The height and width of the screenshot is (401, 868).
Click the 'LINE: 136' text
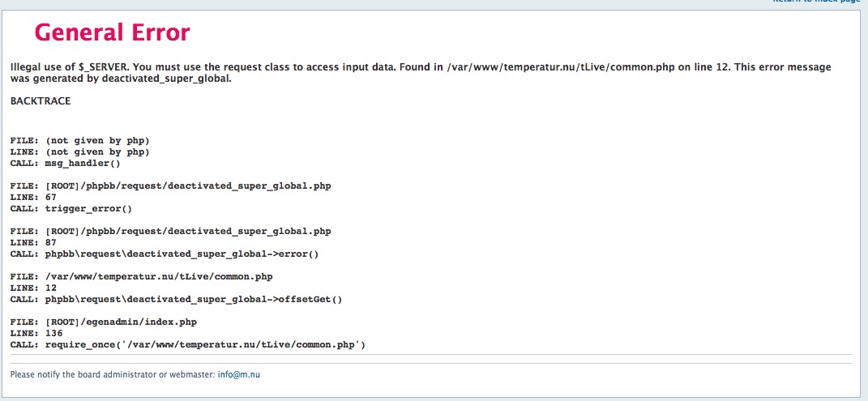34,333
